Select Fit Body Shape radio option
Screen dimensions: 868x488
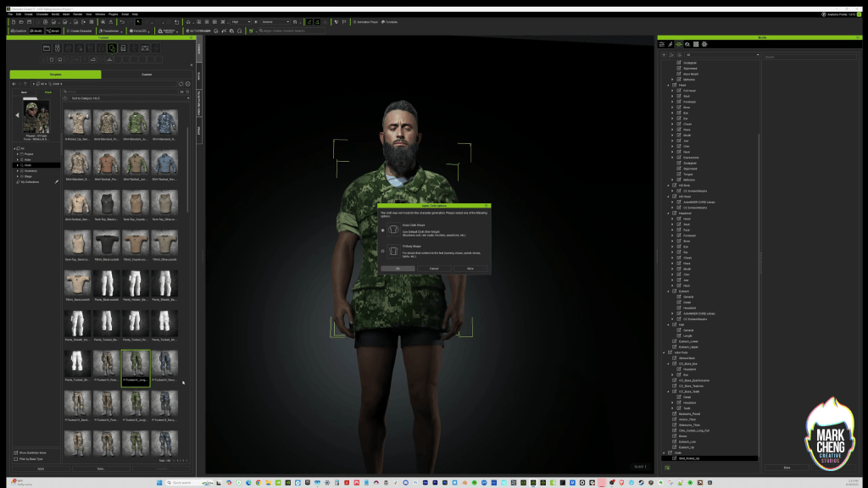pyautogui.click(x=382, y=251)
